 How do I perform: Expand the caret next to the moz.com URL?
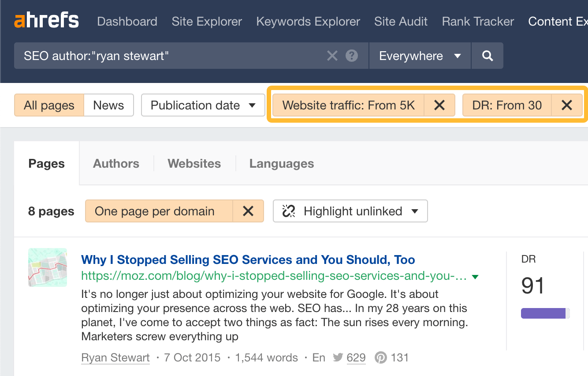[x=475, y=276]
